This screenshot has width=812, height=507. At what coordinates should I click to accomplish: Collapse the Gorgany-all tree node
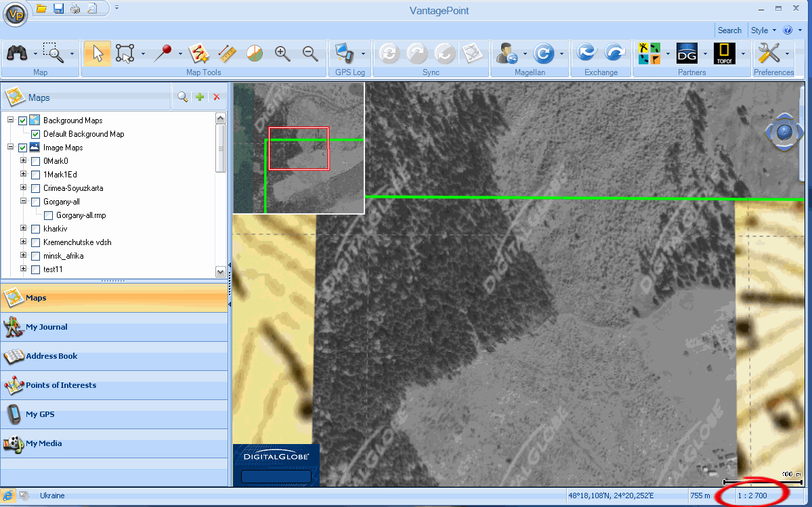click(24, 202)
